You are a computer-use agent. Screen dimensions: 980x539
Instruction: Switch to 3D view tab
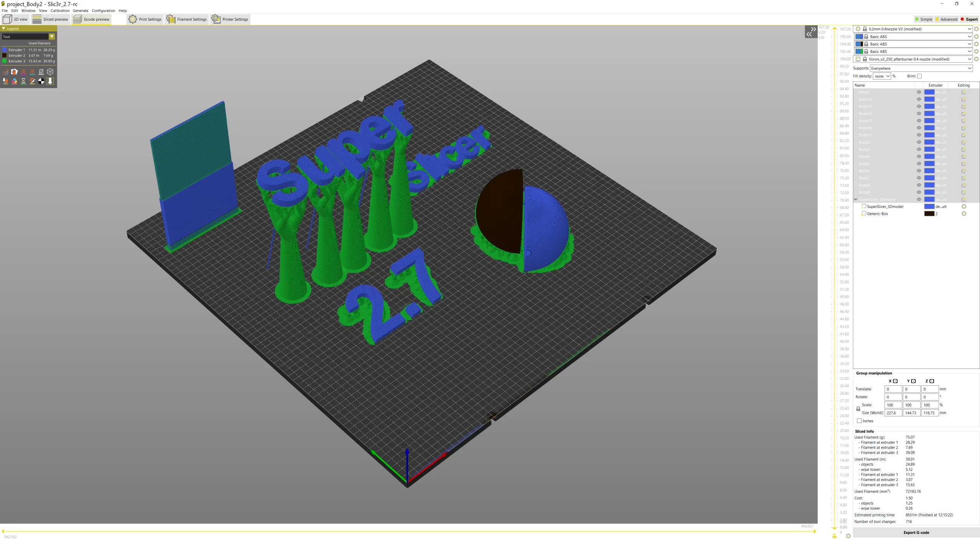(15, 19)
